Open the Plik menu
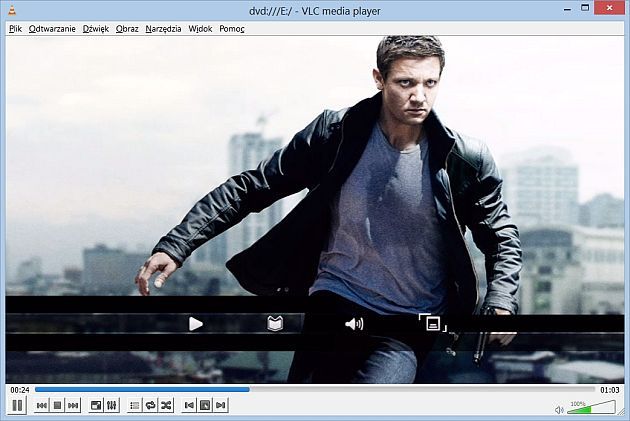Screen dimensions: 630x421 (x=15, y=29)
